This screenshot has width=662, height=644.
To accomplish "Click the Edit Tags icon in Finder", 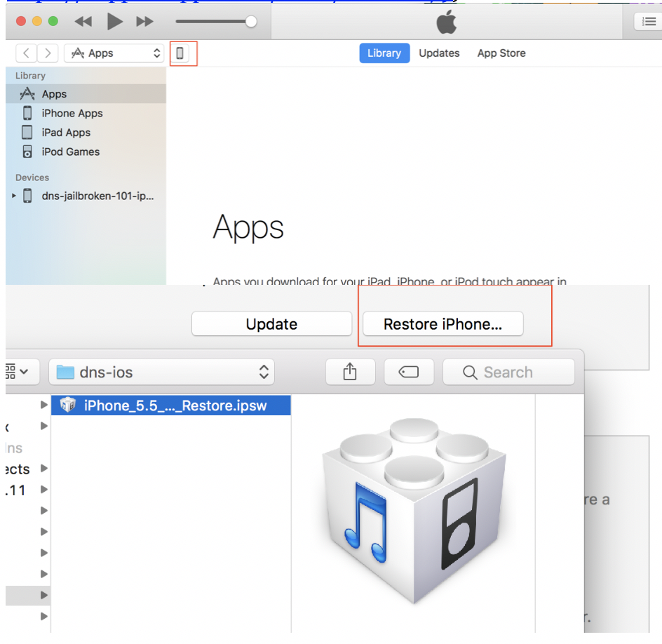I will (409, 372).
